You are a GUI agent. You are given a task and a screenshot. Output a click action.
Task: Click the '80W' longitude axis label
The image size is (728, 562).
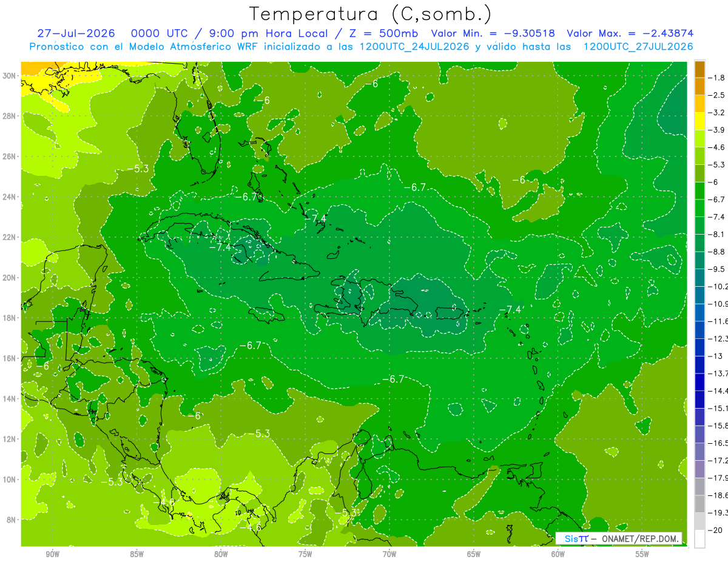(x=221, y=554)
